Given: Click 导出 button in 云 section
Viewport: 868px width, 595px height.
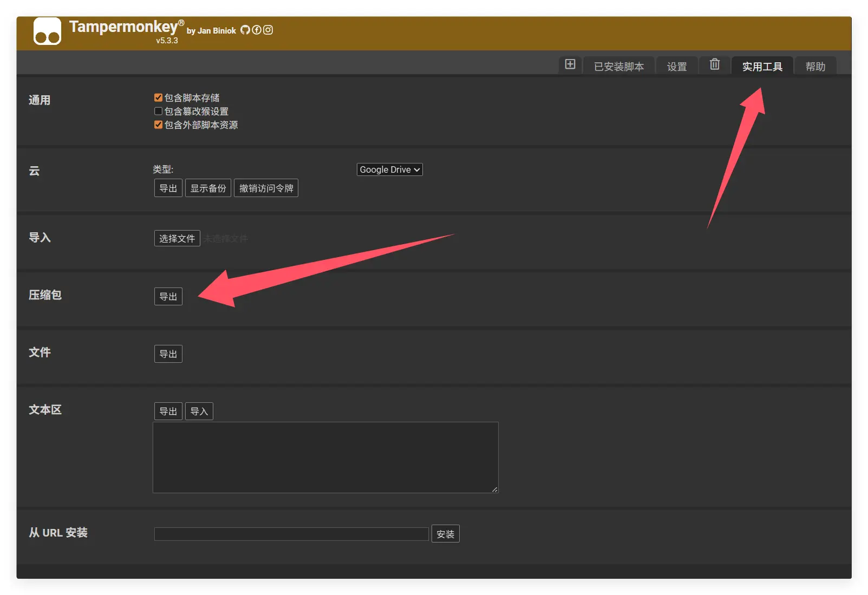Looking at the screenshot, I should [168, 188].
